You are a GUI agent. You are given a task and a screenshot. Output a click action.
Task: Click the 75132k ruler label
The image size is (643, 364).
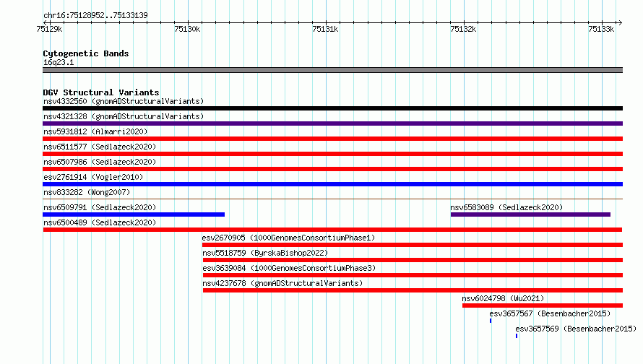pos(463,29)
